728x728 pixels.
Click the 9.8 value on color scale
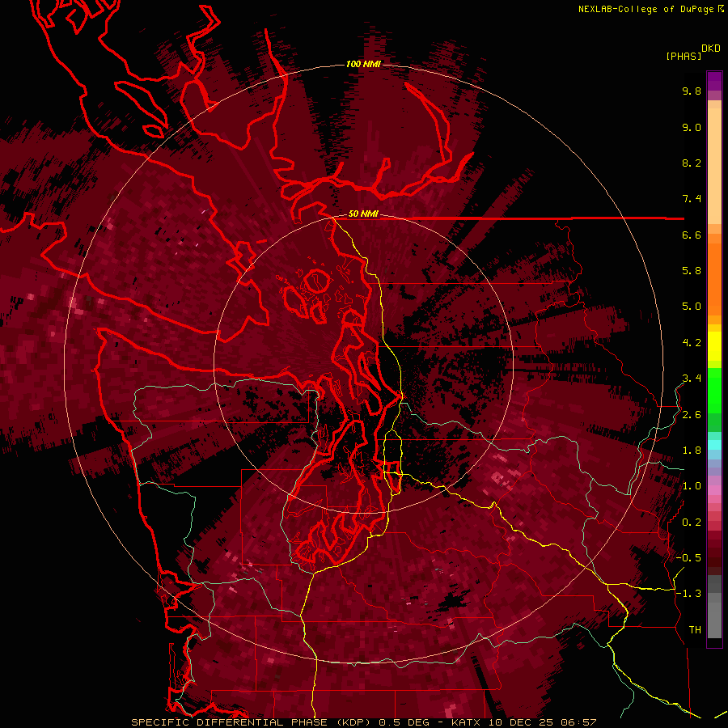(x=692, y=91)
